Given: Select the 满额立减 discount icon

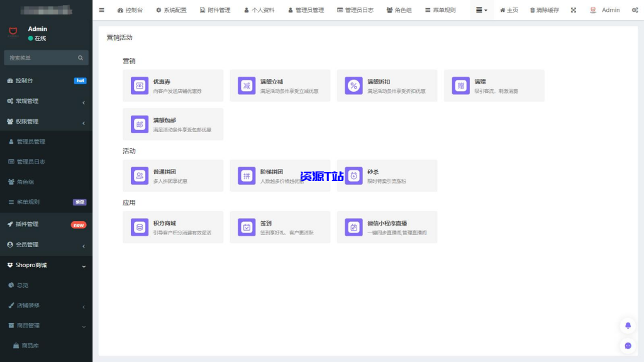Looking at the screenshot, I should pyautogui.click(x=247, y=85).
